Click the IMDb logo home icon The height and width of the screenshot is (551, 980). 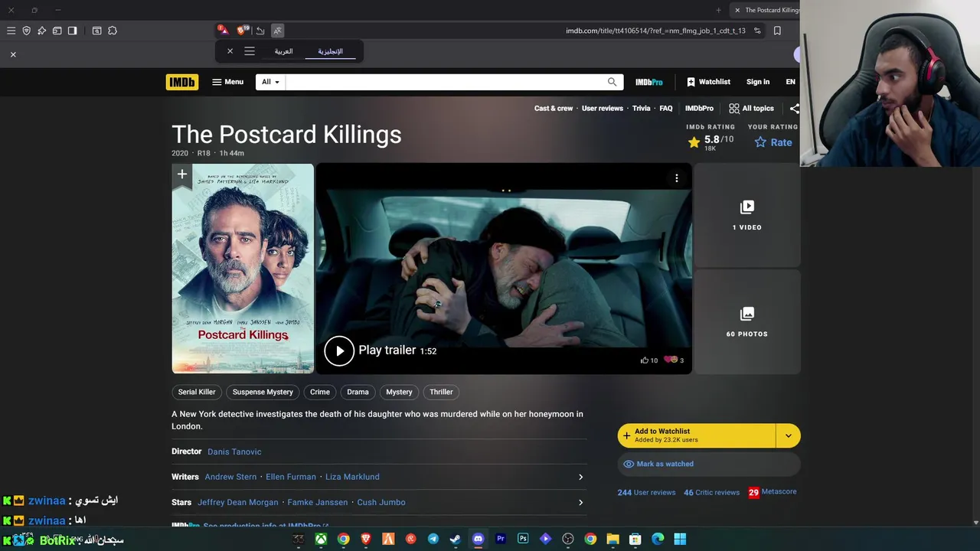(181, 82)
